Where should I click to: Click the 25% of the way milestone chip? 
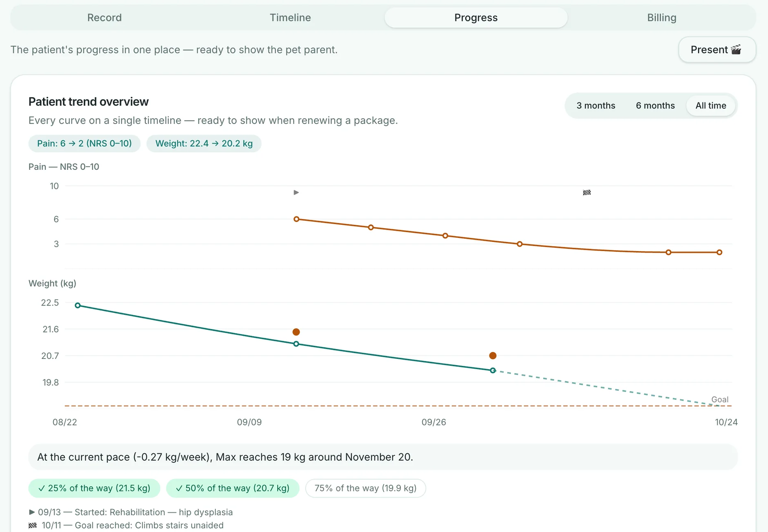pyautogui.click(x=94, y=488)
